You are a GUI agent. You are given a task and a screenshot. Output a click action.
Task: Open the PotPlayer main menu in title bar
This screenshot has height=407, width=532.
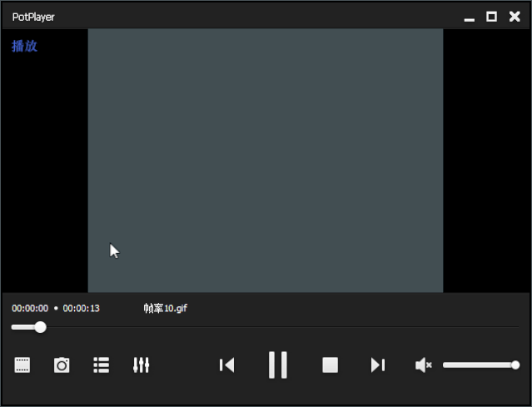(33, 17)
